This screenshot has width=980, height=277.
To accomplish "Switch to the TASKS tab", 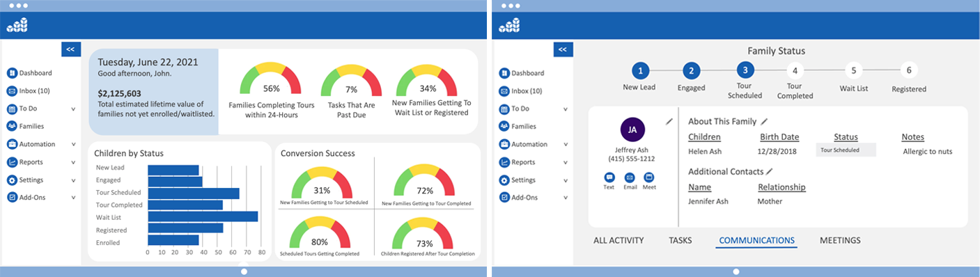I will 680,241.
